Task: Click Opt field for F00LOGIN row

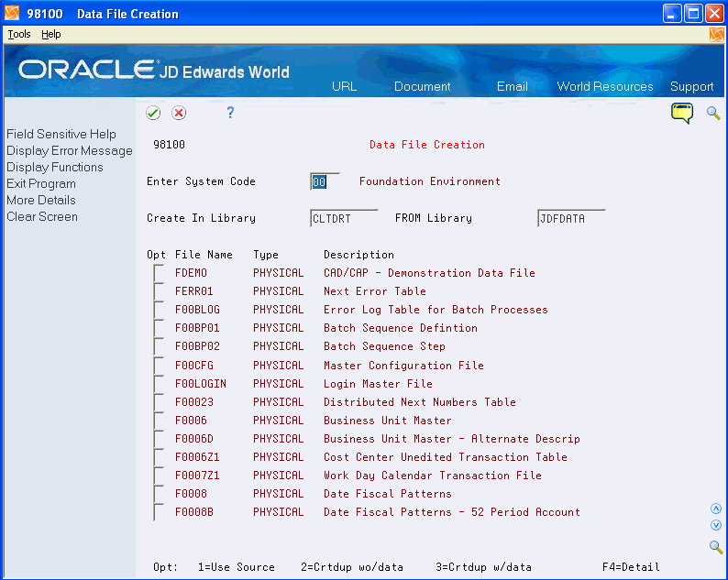Action: tap(159, 384)
